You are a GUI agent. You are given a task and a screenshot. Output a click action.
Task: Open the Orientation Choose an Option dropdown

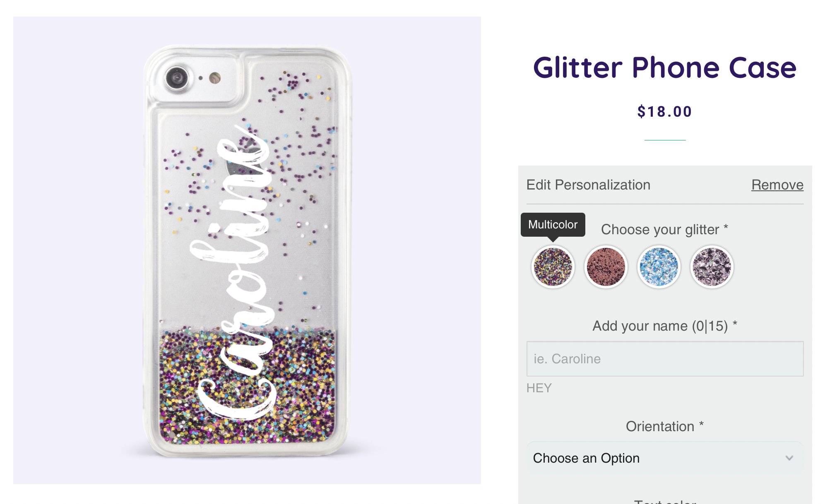(665, 458)
